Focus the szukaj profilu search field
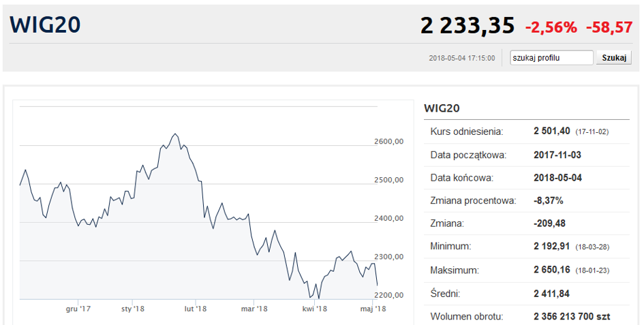 pos(551,58)
